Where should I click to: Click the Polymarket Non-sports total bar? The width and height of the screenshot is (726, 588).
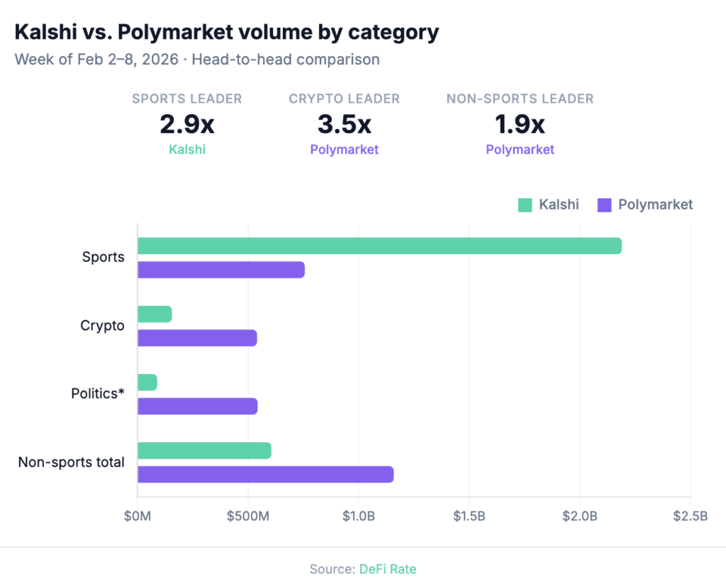coord(265,475)
